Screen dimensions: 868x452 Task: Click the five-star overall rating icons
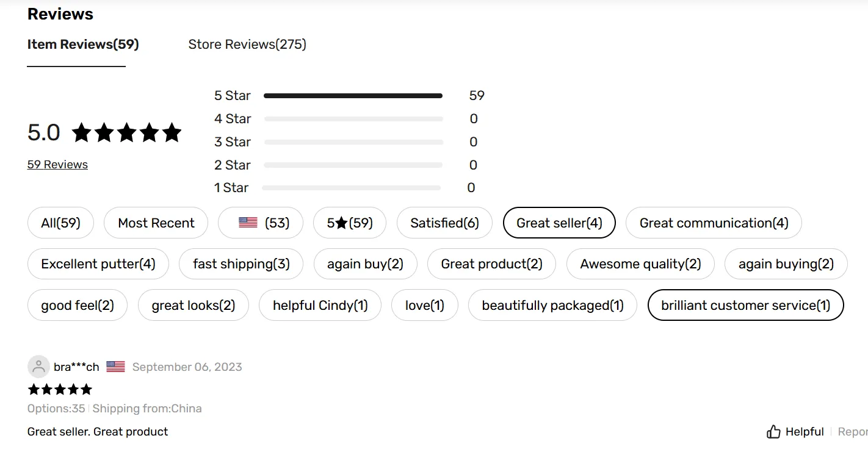click(126, 133)
